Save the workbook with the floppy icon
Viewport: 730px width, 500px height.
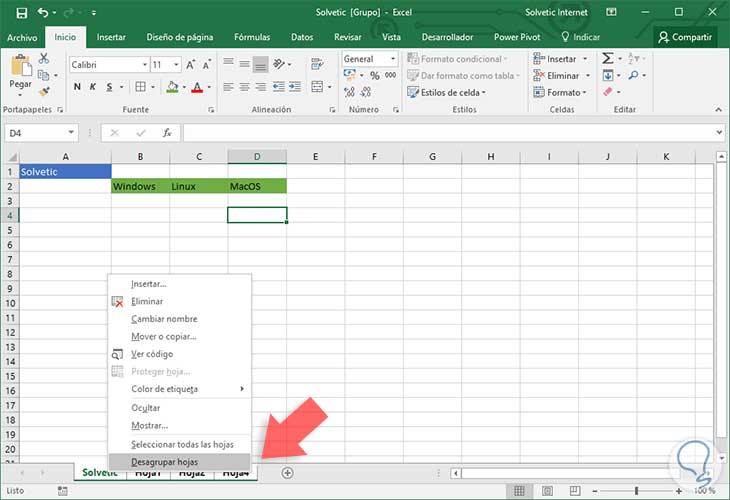(x=21, y=13)
